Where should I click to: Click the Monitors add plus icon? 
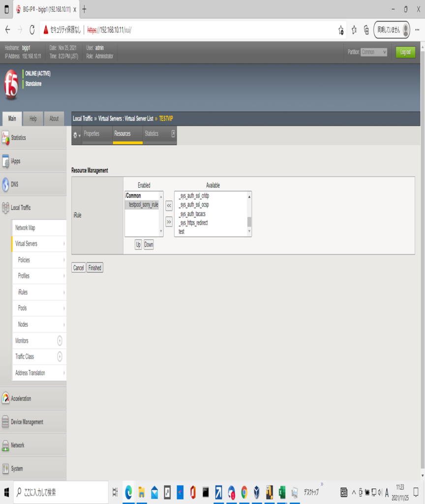pyautogui.click(x=60, y=341)
